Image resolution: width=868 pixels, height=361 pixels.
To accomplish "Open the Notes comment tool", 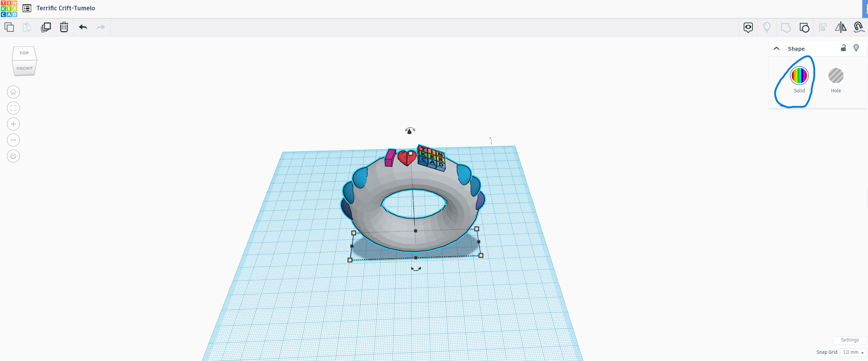I will coord(748,27).
